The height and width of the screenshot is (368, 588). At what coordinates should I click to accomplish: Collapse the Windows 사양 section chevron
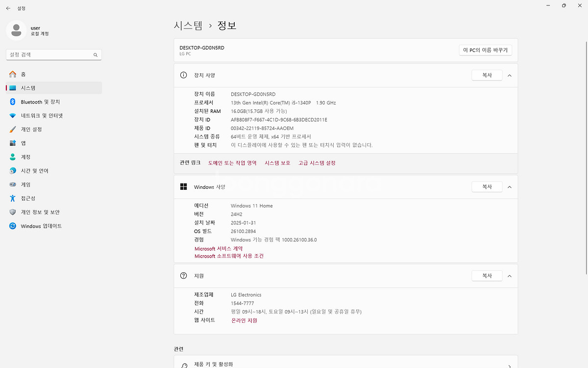tap(510, 187)
